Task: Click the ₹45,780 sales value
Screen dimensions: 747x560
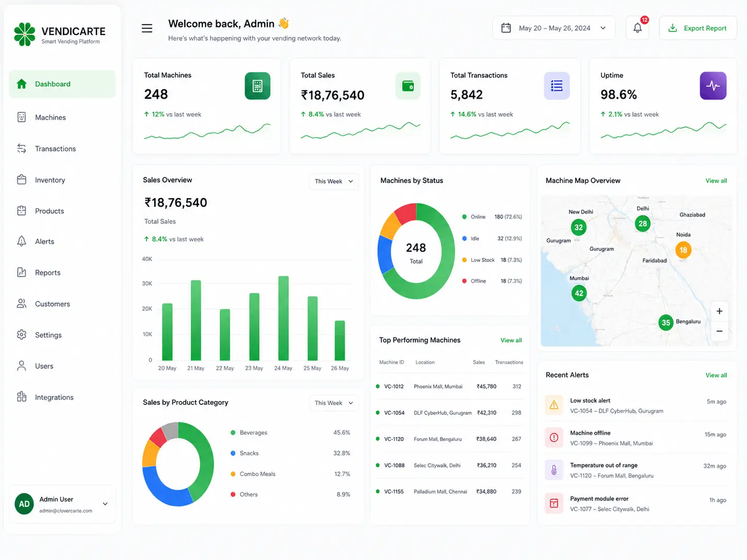Action: click(486, 386)
